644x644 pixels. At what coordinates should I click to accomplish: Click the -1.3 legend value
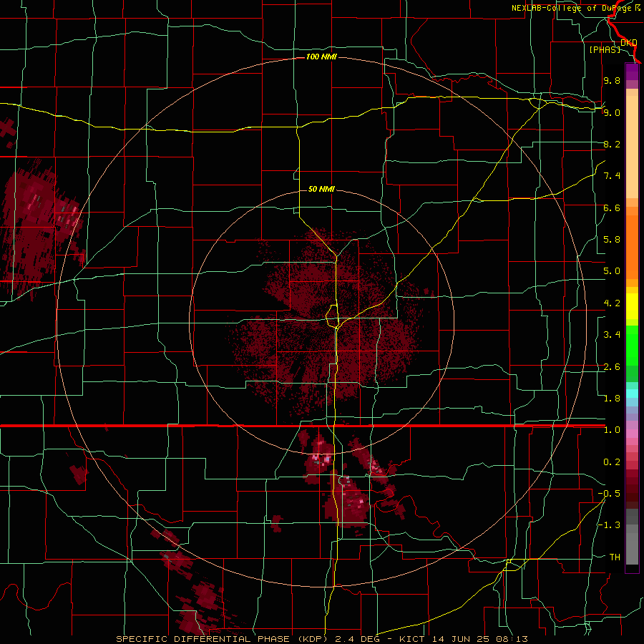(609, 525)
